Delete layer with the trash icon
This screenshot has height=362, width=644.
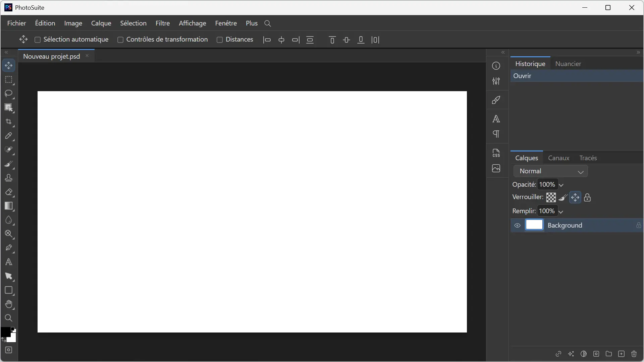pos(634,354)
